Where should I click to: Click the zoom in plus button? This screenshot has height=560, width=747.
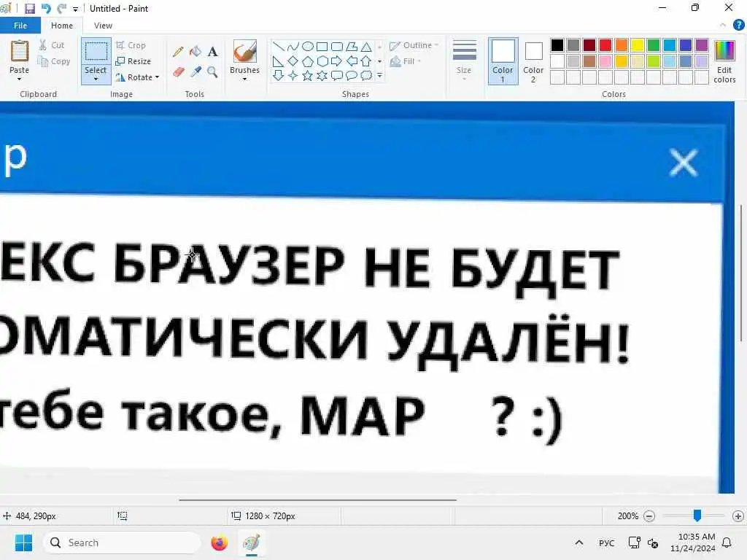point(738,516)
